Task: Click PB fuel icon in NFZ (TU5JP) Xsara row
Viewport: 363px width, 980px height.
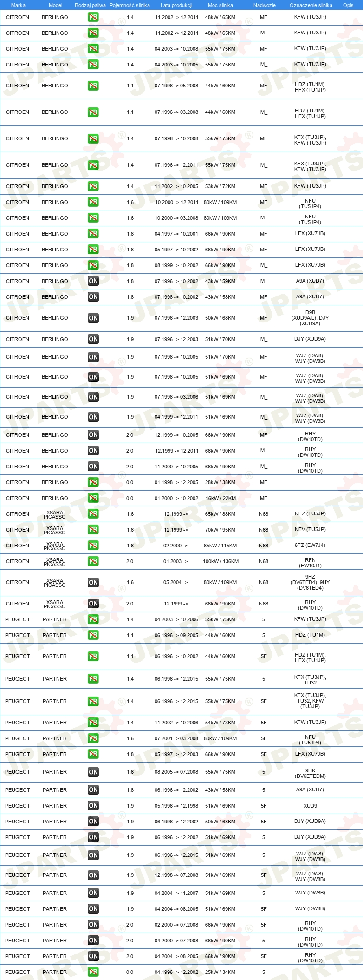Action: tap(93, 514)
